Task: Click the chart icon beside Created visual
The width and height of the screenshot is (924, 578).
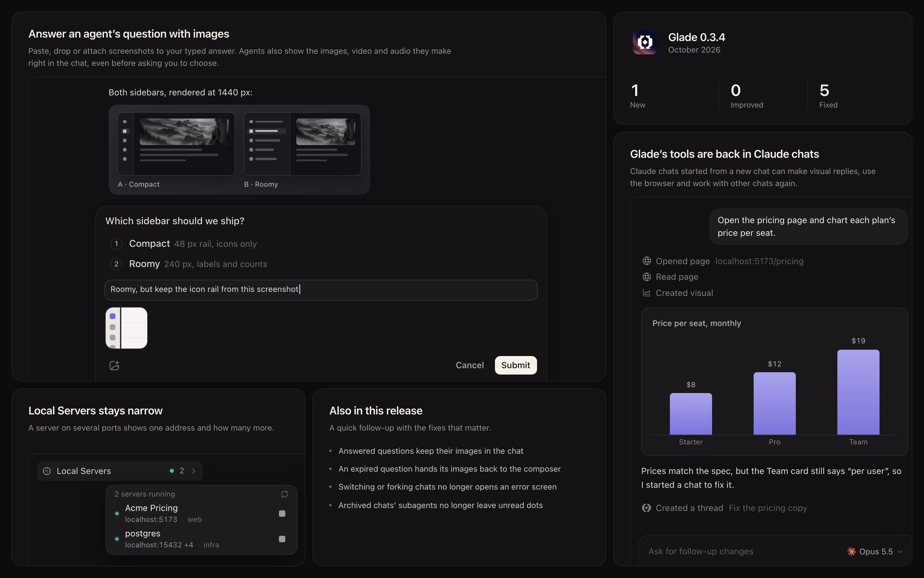Action: point(647,293)
